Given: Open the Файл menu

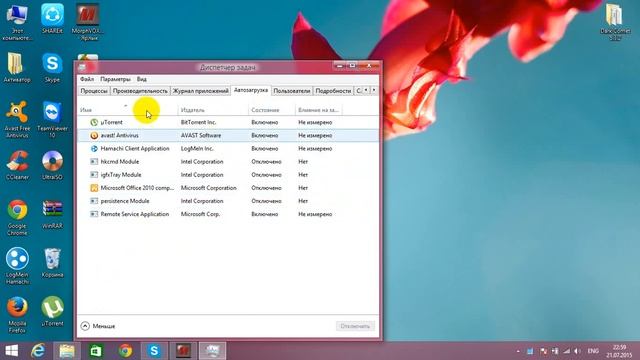Looking at the screenshot, I should [87, 79].
